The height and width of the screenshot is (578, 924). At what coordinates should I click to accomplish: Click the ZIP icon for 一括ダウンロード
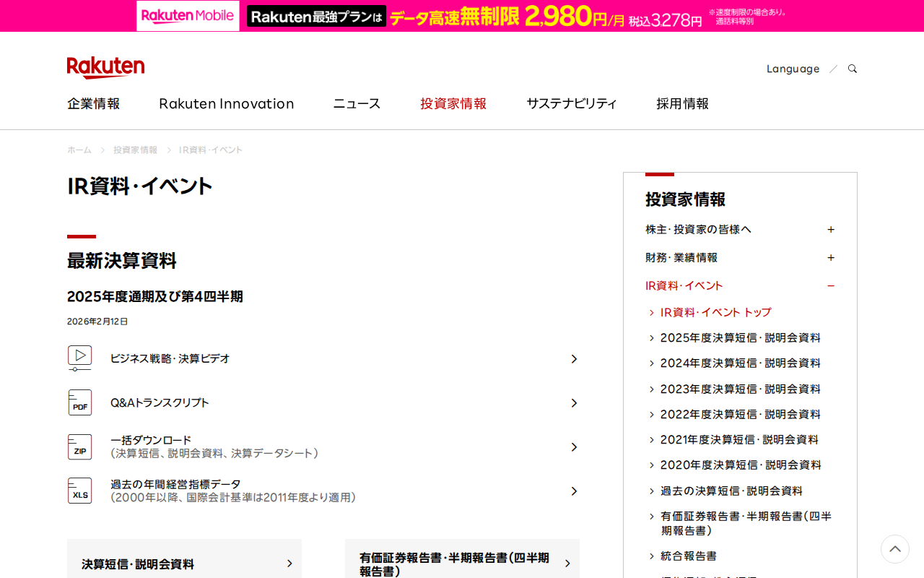pyautogui.click(x=80, y=447)
